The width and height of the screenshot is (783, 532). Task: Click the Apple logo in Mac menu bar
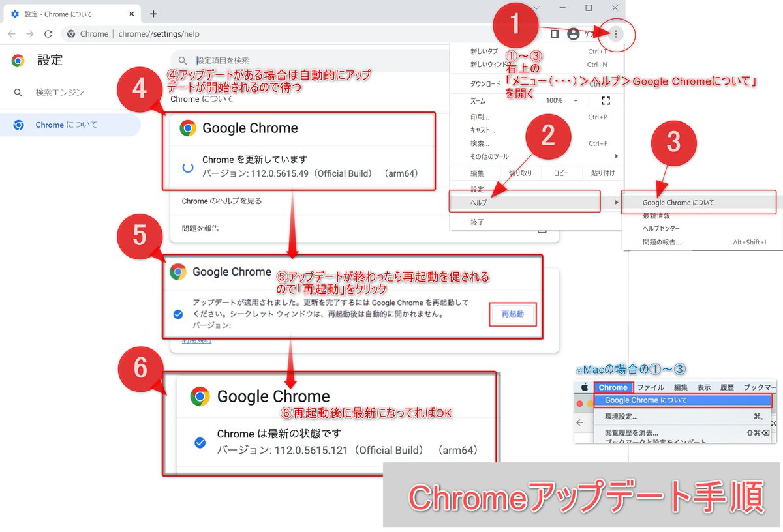[x=585, y=387]
